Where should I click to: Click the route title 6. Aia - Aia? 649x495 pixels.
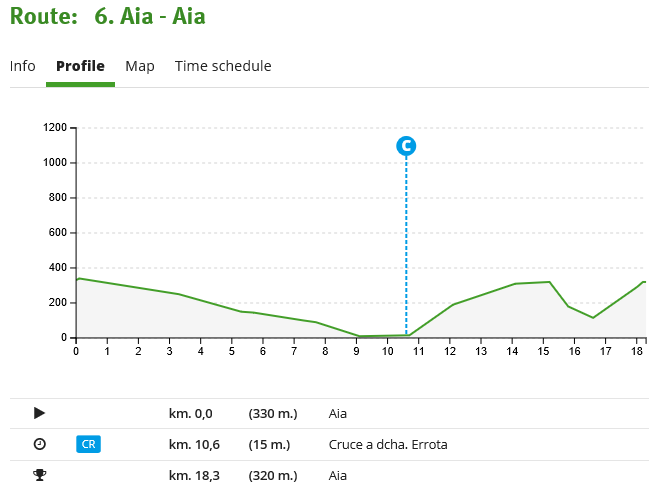pos(150,17)
